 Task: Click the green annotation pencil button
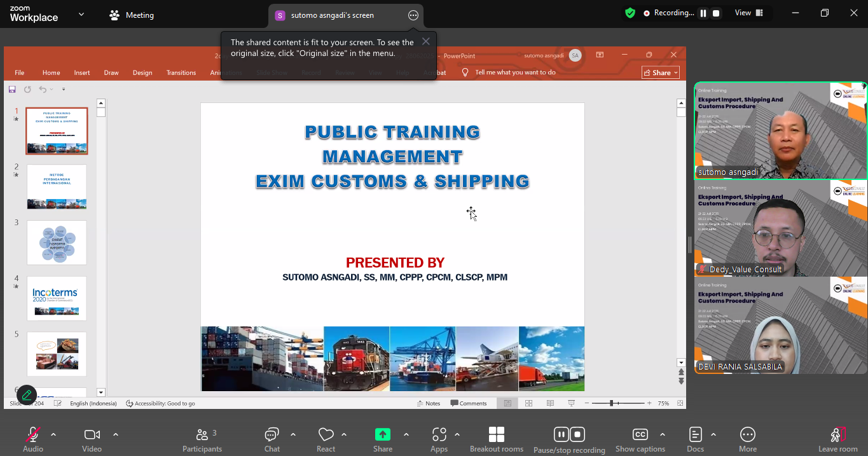(27, 395)
